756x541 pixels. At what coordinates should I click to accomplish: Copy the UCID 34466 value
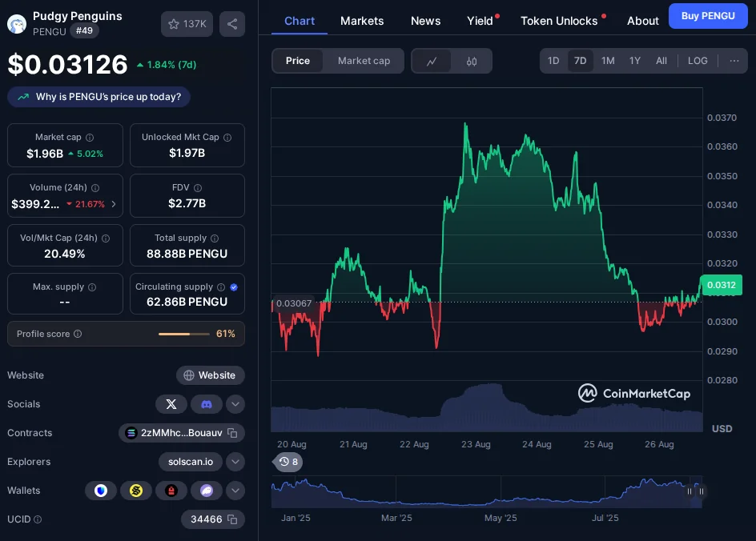coord(232,519)
